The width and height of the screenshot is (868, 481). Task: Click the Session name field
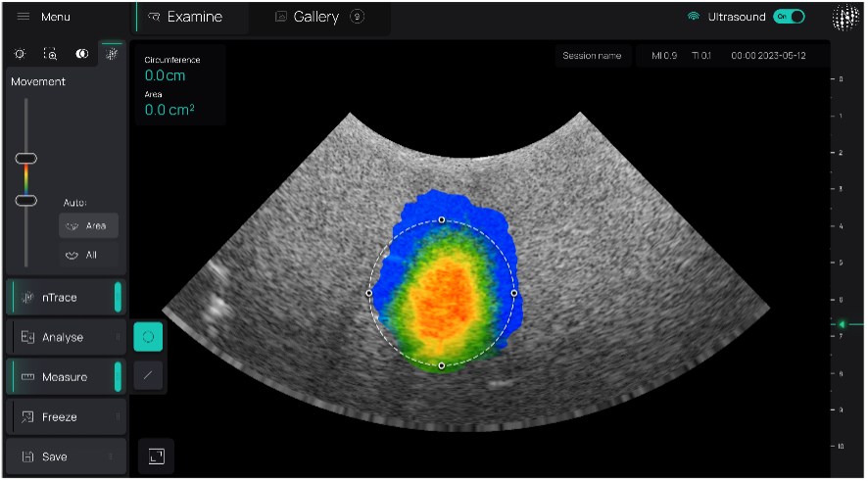[592, 56]
